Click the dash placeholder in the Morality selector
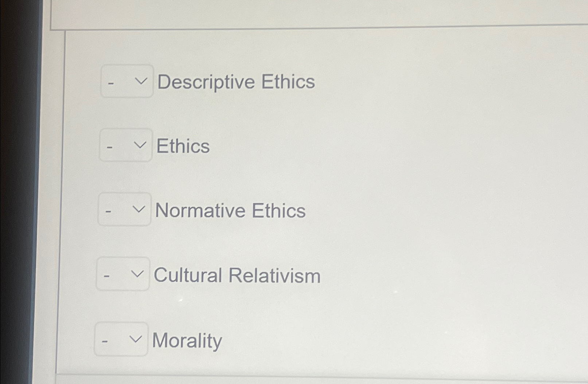The height and width of the screenshot is (384, 588). (104, 342)
